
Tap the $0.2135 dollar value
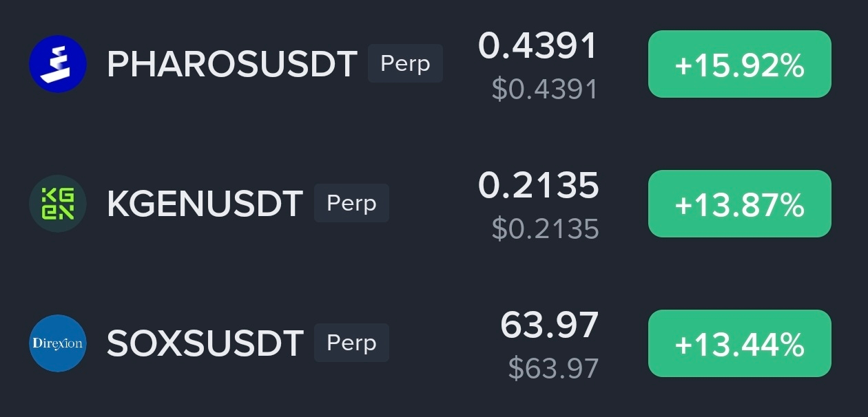(545, 229)
